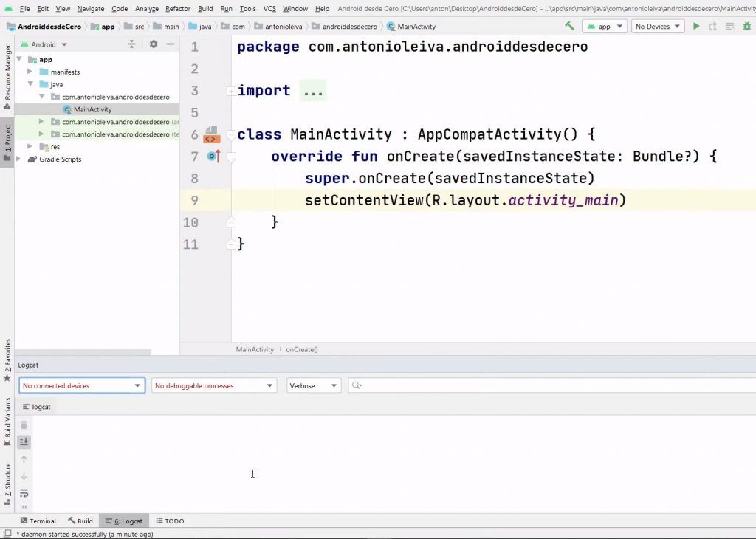Image resolution: width=756 pixels, height=539 pixels.
Task: Click the androiddesdecero breadcrumb folder
Action: 344,27
